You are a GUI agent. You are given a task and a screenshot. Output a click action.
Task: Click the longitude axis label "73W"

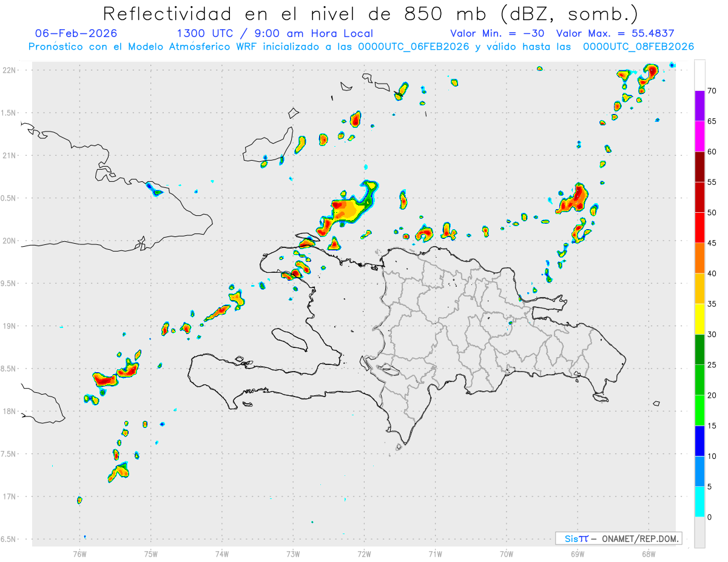click(x=293, y=554)
